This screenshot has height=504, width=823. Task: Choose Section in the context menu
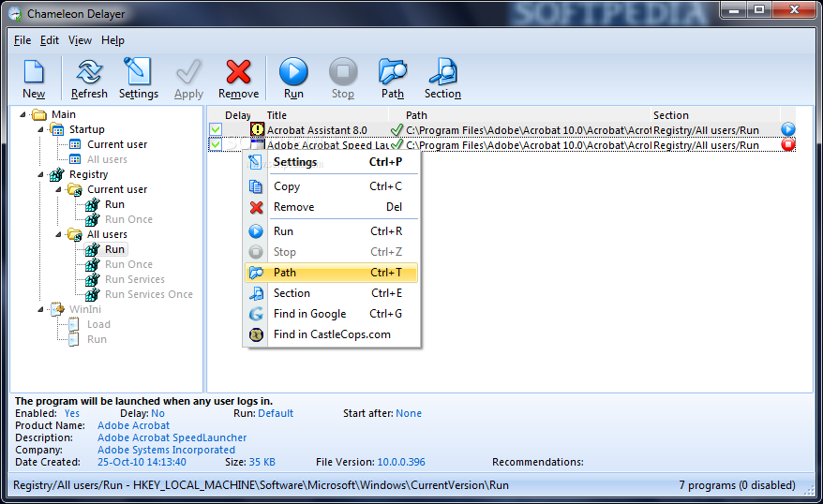coord(331,293)
